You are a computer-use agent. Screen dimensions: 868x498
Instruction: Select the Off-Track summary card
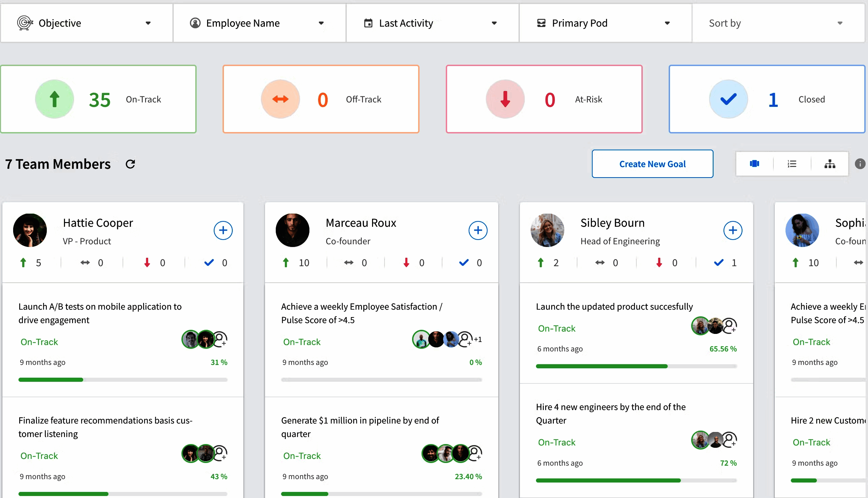[321, 99]
